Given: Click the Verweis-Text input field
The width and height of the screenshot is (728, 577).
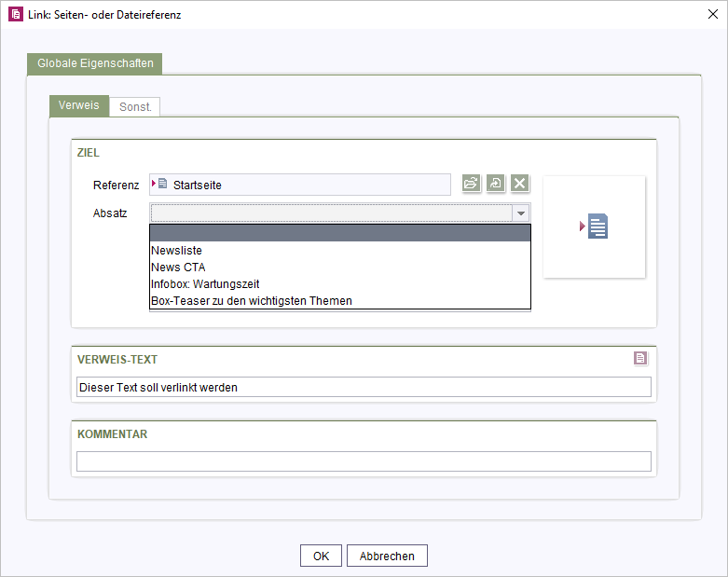Looking at the screenshot, I should (x=364, y=387).
